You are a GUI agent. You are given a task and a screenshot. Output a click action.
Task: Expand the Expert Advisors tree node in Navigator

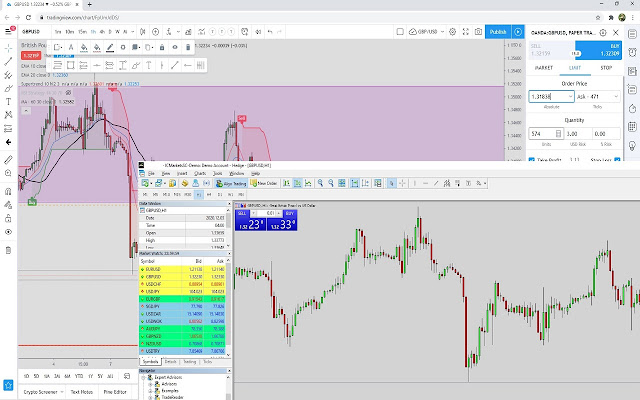click(144, 378)
